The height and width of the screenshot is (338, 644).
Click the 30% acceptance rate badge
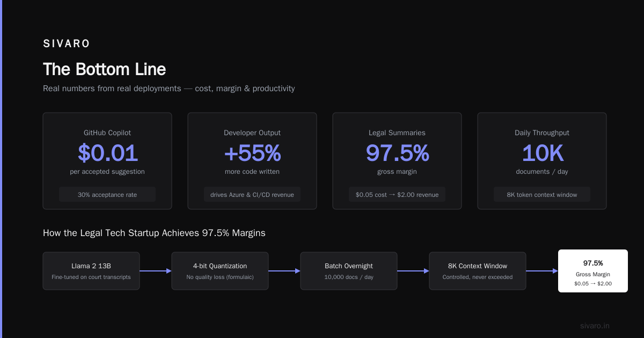point(107,195)
